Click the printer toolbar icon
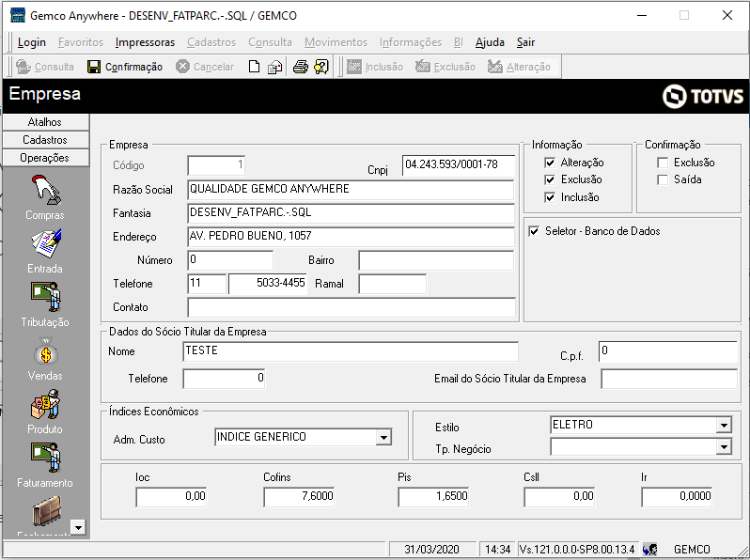Viewport: 750px width, 560px height. click(x=301, y=67)
